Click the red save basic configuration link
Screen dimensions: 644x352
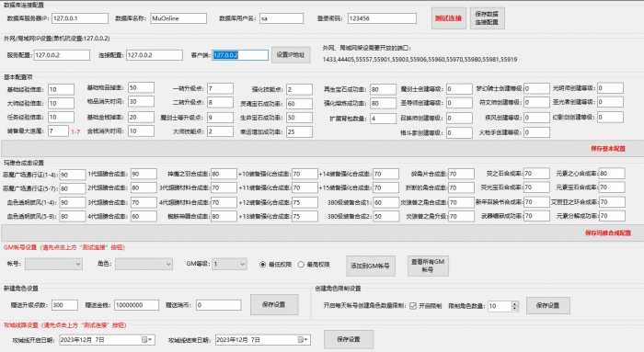tap(608, 149)
